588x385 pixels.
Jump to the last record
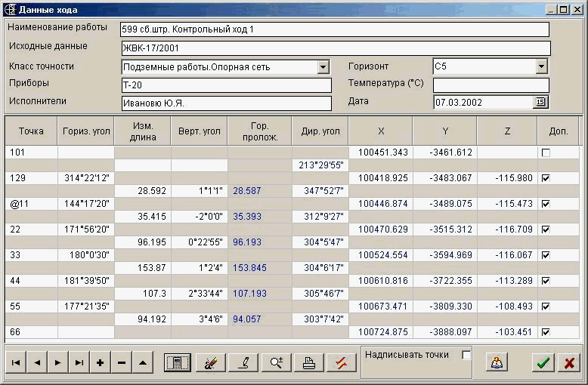click(79, 362)
